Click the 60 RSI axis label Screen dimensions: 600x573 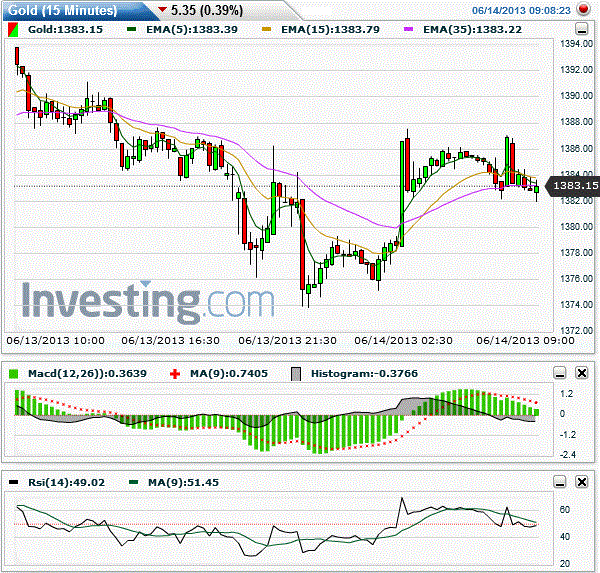(564, 509)
